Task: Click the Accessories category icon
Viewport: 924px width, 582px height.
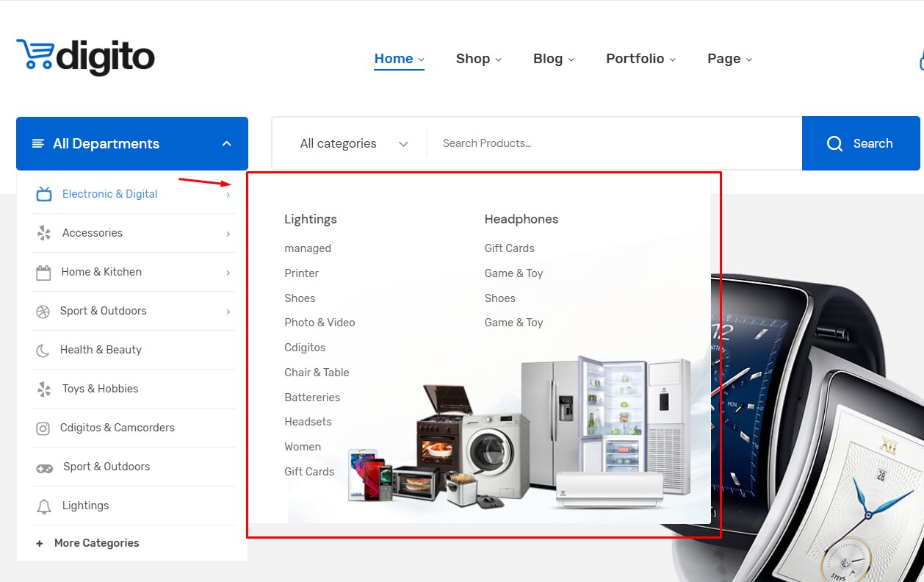Action: point(44,233)
